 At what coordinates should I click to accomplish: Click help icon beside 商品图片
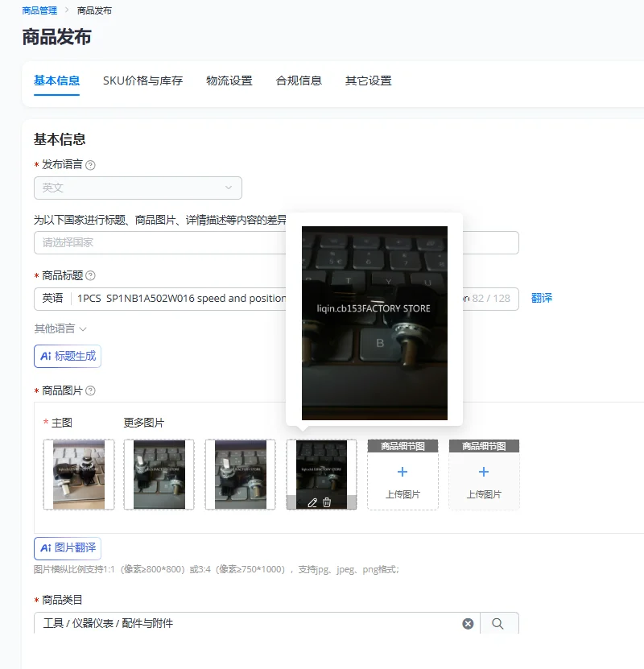90,390
